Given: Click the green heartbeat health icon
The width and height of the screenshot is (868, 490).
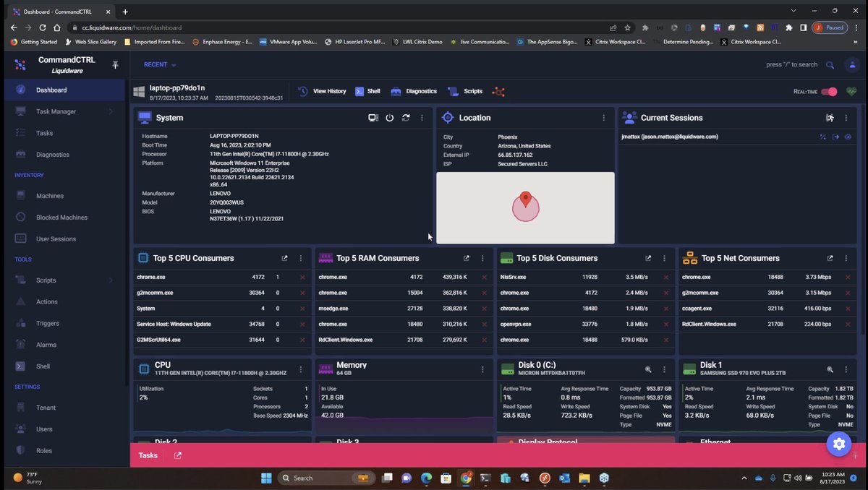Looking at the screenshot, I should tap(851, 92).
